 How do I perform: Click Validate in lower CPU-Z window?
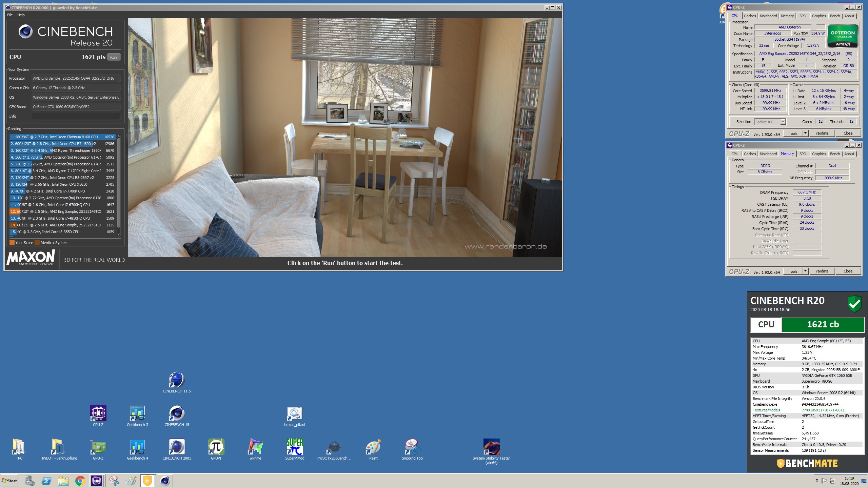[x=822, y=271]
